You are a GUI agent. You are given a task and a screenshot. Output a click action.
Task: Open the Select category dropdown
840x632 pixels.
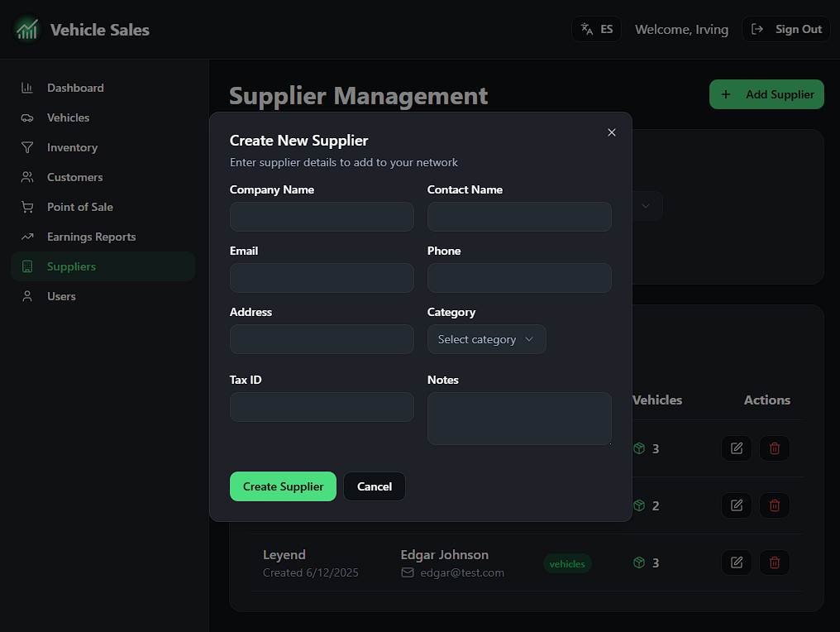486,339
